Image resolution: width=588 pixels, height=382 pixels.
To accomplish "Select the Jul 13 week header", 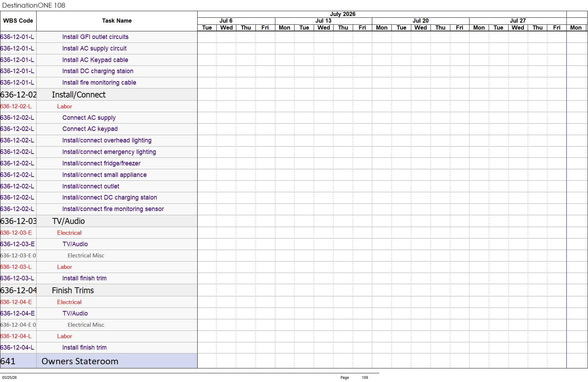I will 323,21.
